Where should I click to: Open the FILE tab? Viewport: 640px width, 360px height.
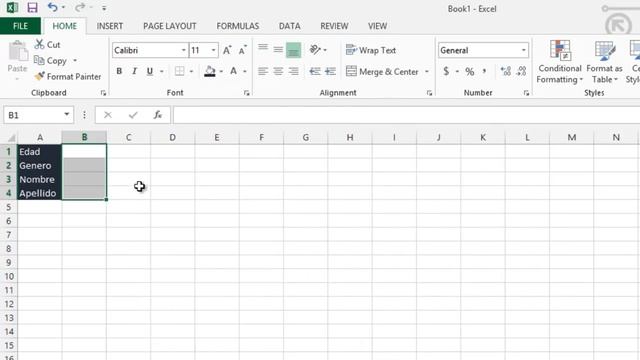(20, 26)
